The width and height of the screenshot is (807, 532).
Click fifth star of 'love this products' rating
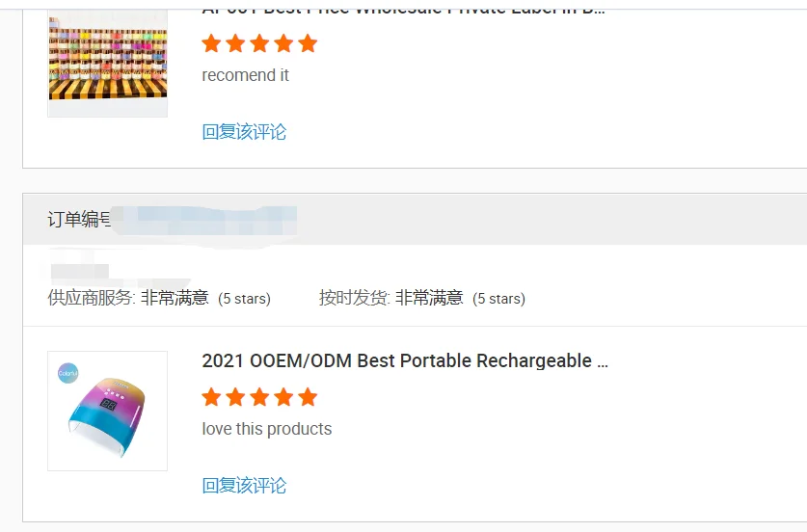(308, 397)
